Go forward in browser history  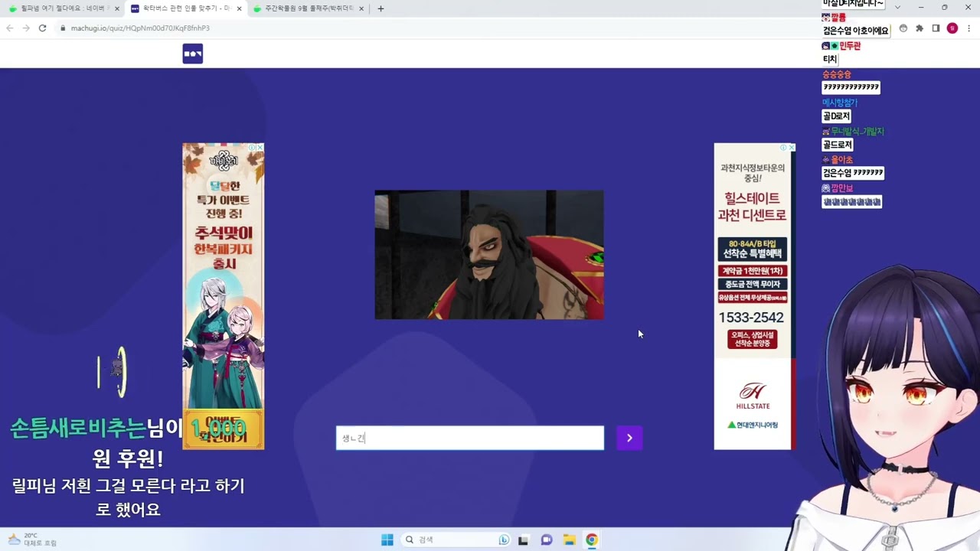pyautogui.click(x=26, y=28)
